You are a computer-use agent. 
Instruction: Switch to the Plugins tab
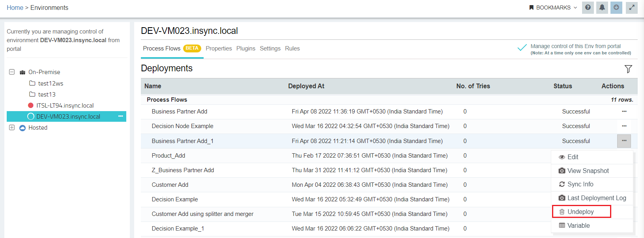click(246, 48)
